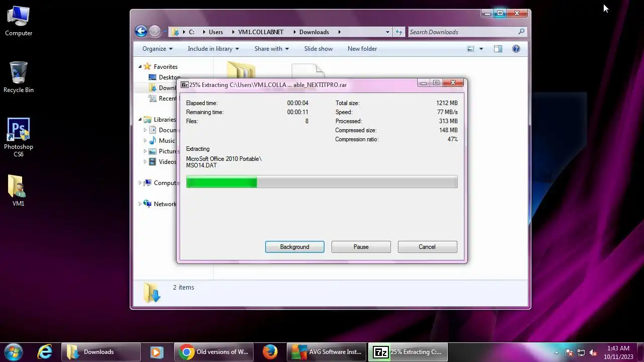
Task: Click Users in the address breadcrumb
Action: pyautogui.click(x=216, y=32)
